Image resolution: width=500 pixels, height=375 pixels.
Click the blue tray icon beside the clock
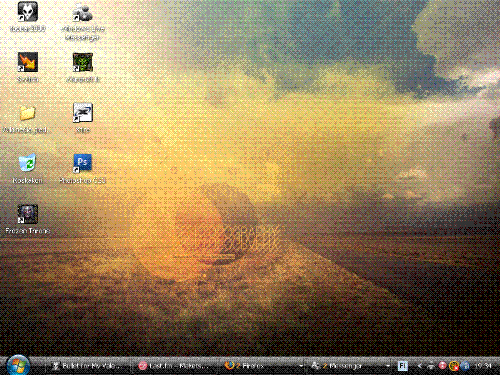[x=465, y=366]
